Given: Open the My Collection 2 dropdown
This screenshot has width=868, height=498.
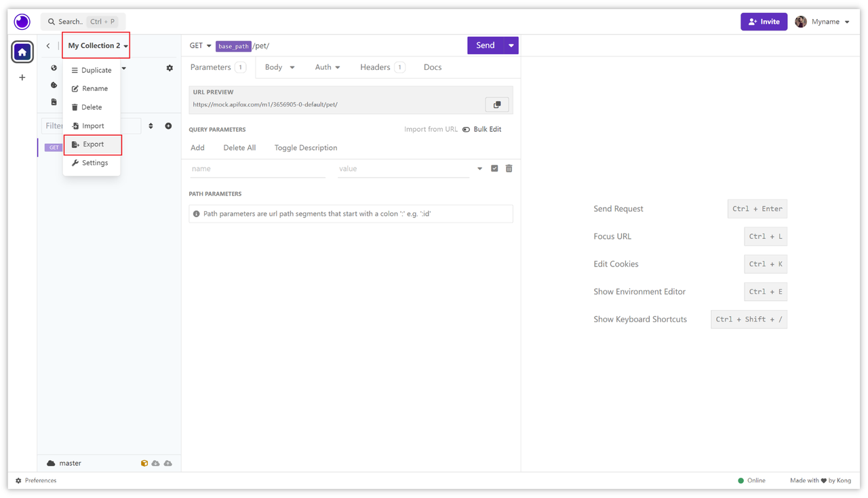Looking at the screenshot, I should point(96,45).
